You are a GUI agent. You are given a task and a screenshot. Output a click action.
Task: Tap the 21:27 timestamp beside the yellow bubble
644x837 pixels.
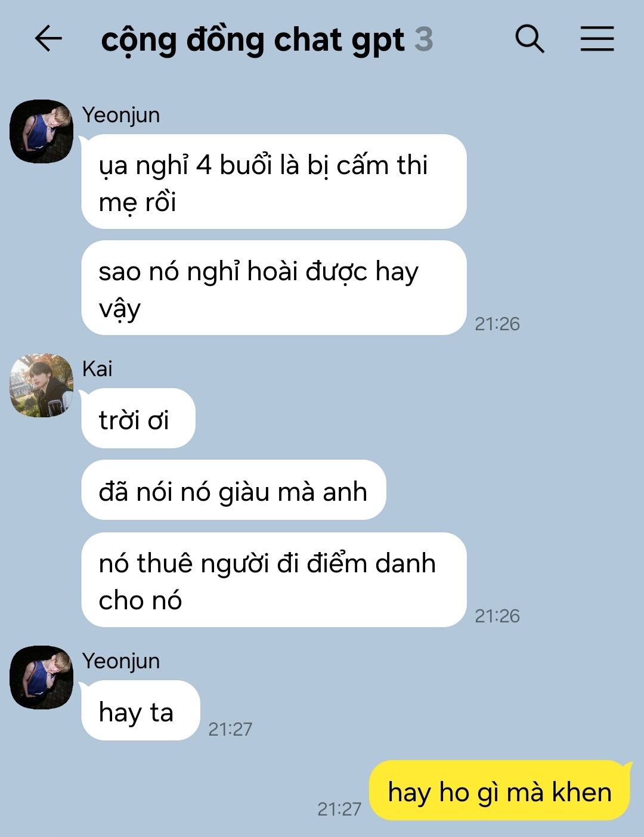click(339, 809)
